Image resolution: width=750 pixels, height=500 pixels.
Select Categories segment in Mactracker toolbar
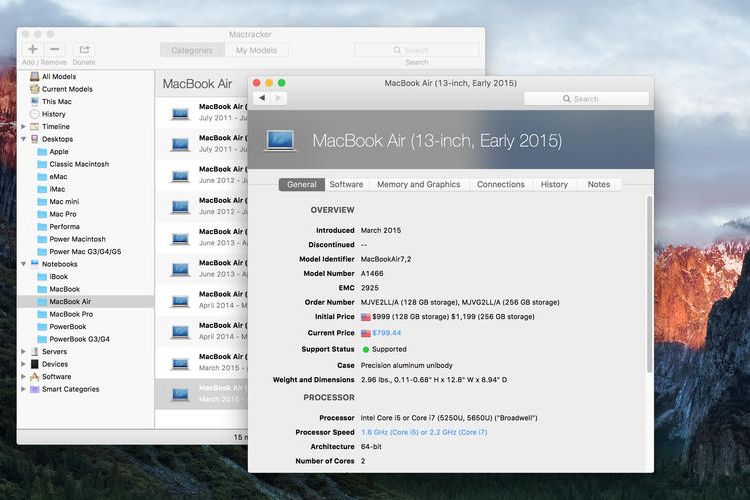192,50
